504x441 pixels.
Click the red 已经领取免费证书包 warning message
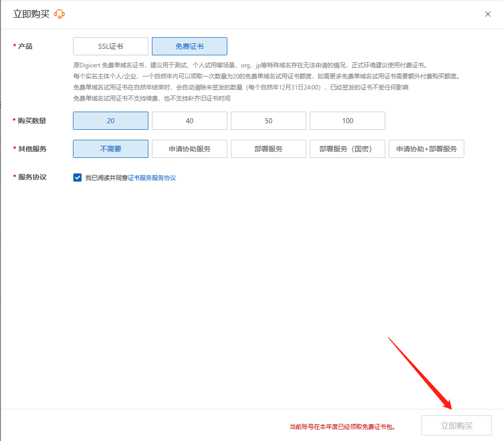pos(342,426)
